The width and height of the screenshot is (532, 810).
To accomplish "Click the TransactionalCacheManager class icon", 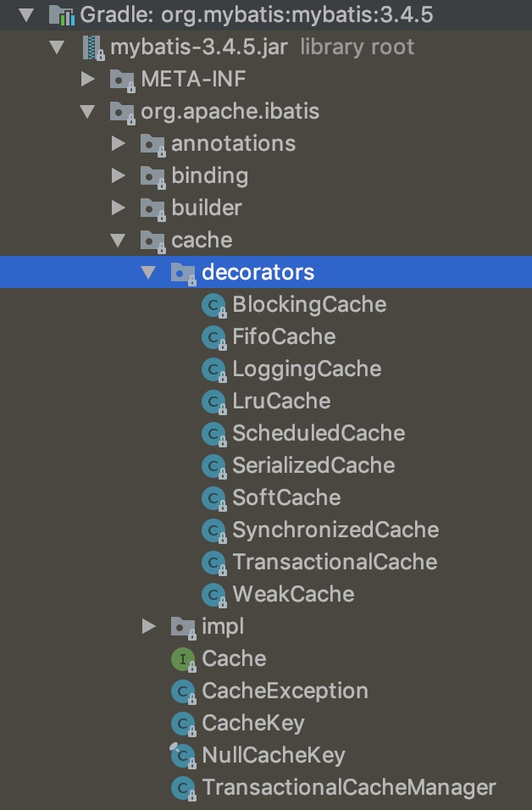I will (182, 787).
